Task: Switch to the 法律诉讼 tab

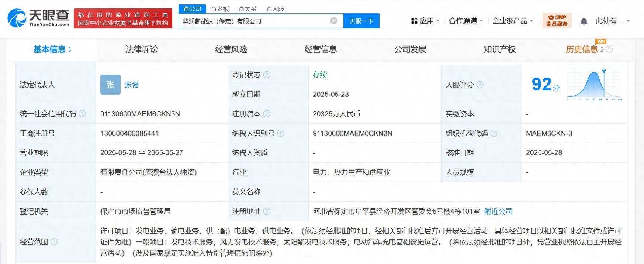Action: click(x=141, y=49)
